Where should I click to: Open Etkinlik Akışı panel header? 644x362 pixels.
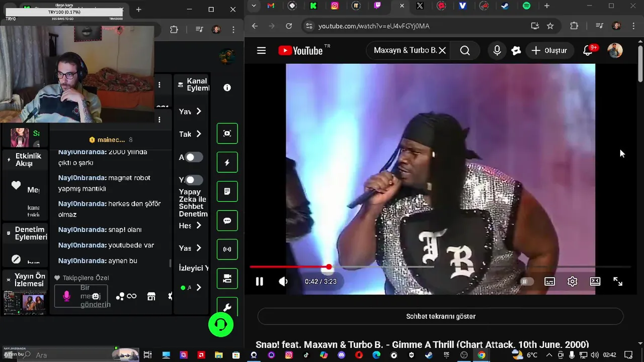tap(26, 160)
